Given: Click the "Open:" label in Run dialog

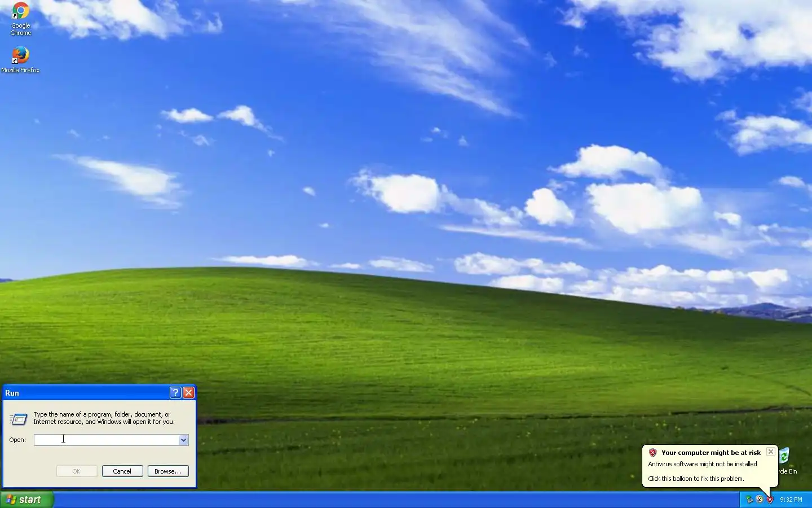Looking at the screenshot, I should coord(17,440).
